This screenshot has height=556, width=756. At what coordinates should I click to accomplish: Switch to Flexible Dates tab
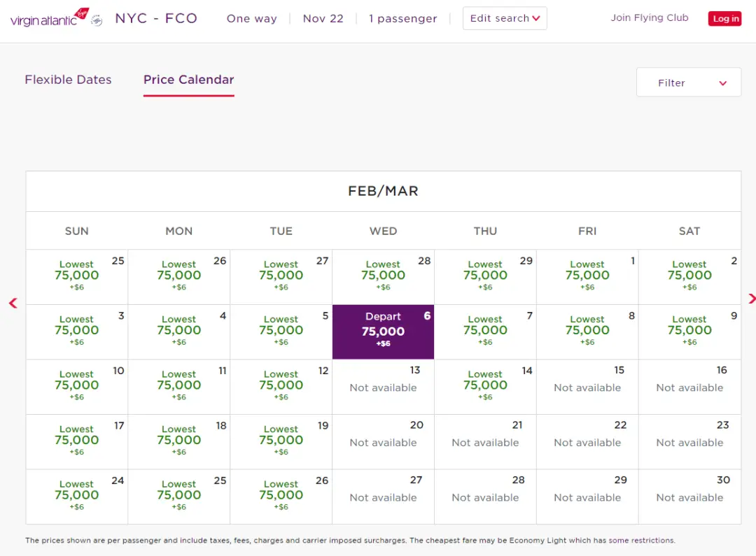coord(68,80)
